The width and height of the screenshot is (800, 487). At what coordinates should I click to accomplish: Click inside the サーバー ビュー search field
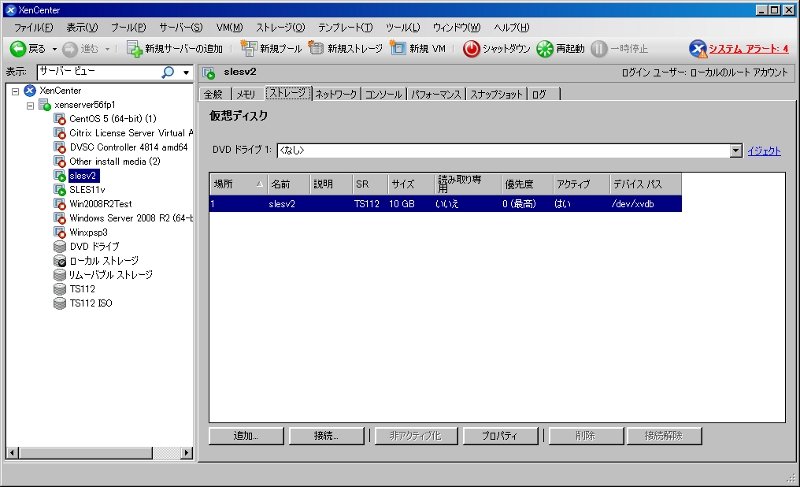point(99,72)
